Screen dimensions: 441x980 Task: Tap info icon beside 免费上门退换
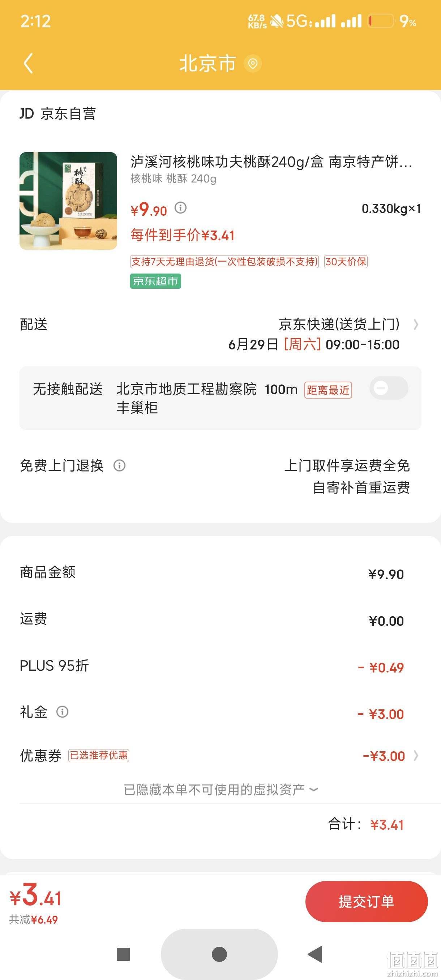[120, 465]
